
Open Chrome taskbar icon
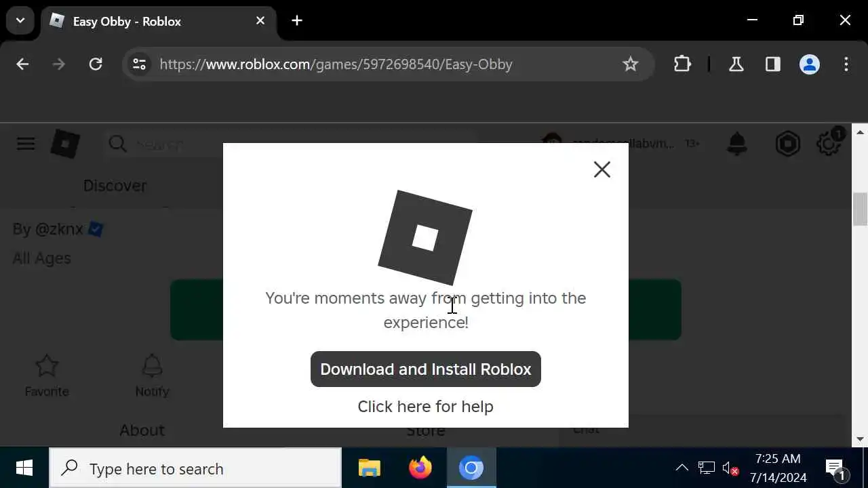coord(471,468)
